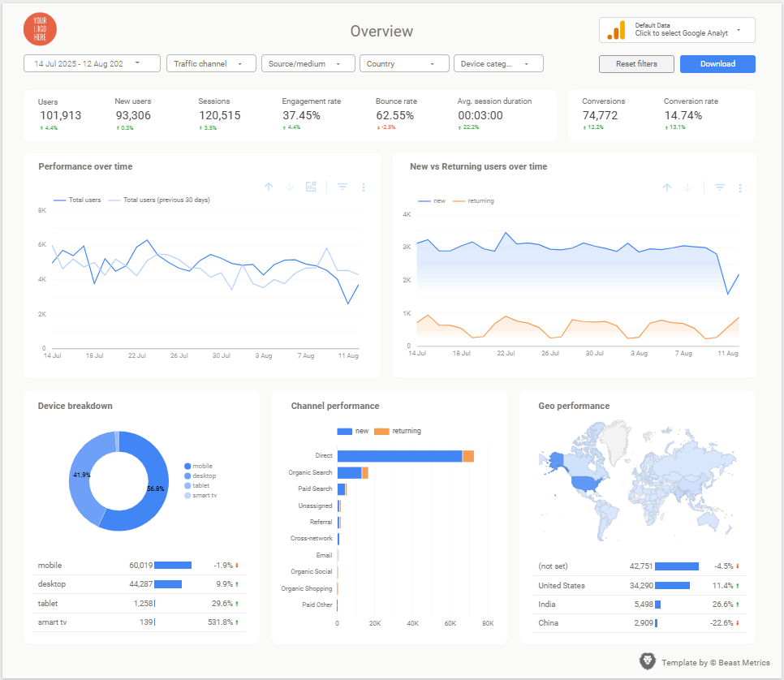Select smart tv legend dot in Device breakdown
This screenshot has height=680, width=784.
tap(187, 496)
